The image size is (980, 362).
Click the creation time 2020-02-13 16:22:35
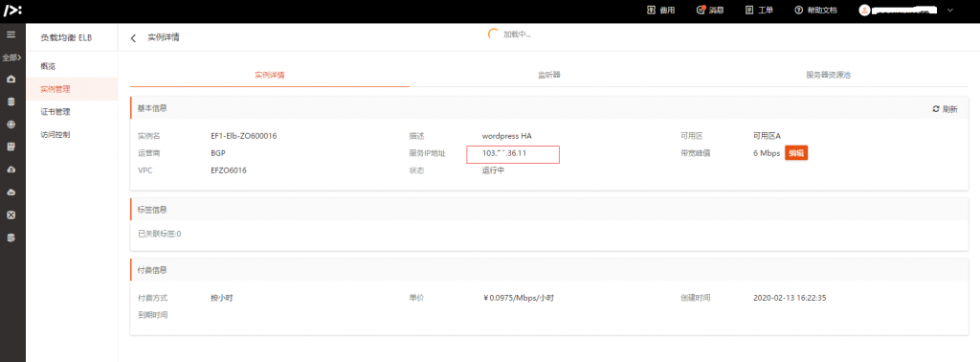click(790, 298)
